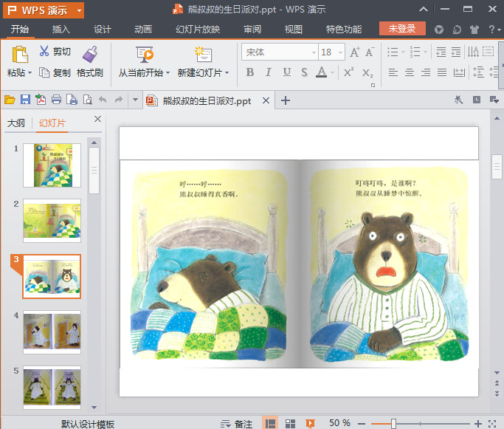Toggle Bold formatting
Screen dimensions: 504x429
click(249, 72)
